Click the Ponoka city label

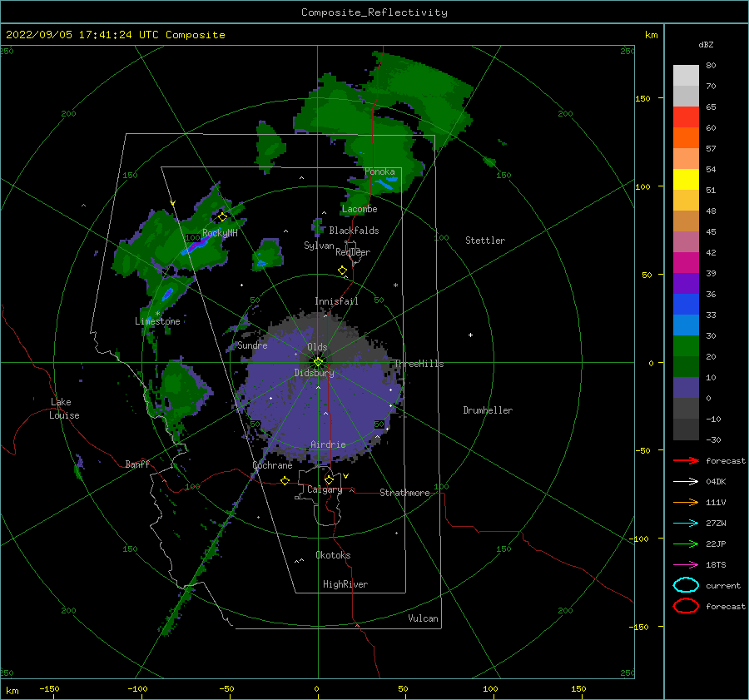pos(379,171)
